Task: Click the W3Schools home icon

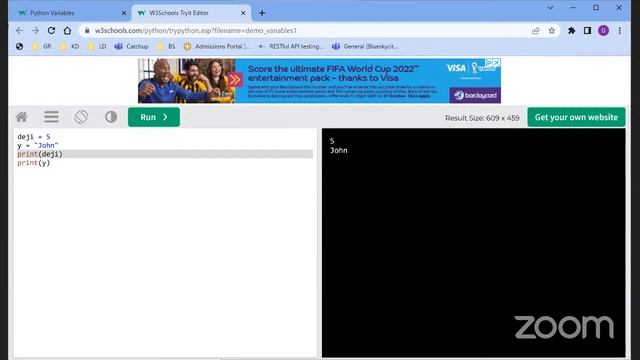Action: [x=22, y=117]
